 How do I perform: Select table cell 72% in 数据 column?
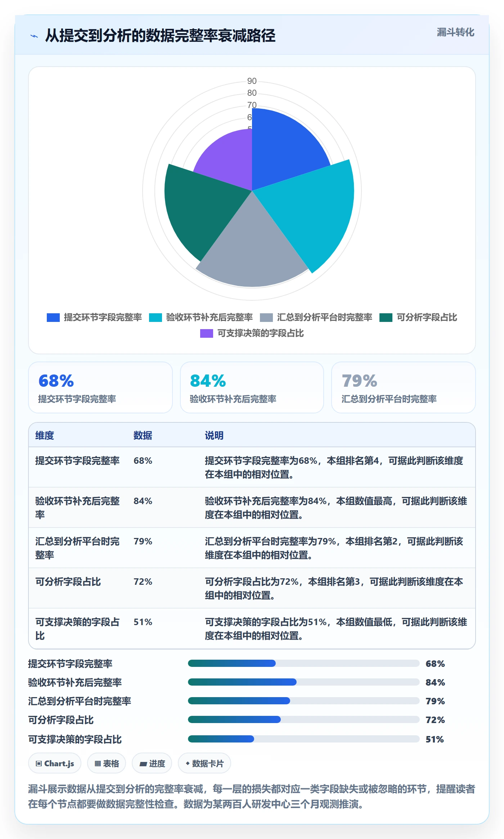tap(143, 582)
